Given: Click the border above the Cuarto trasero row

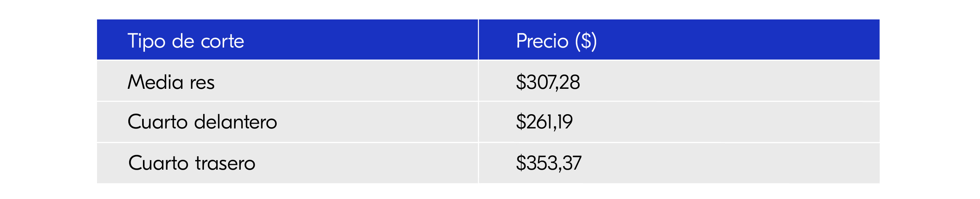Looking at the screenshot, I should 287,142.
